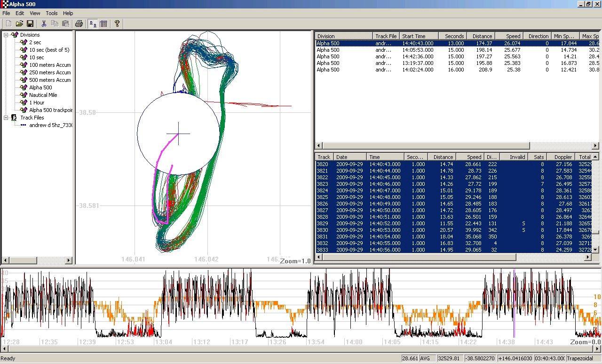
Task: Switch to the details list view button
Action: [103, 24]
